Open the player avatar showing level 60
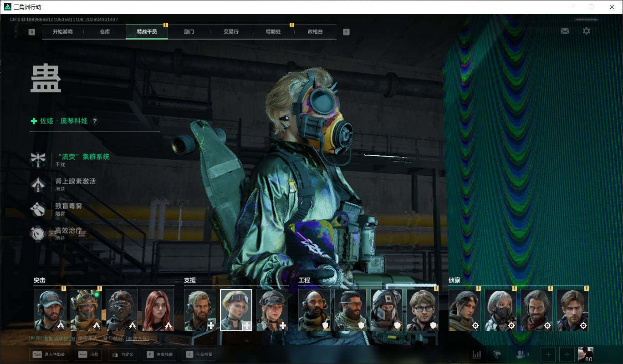Screen dimensions: 623x364 [x=585, y=354]
